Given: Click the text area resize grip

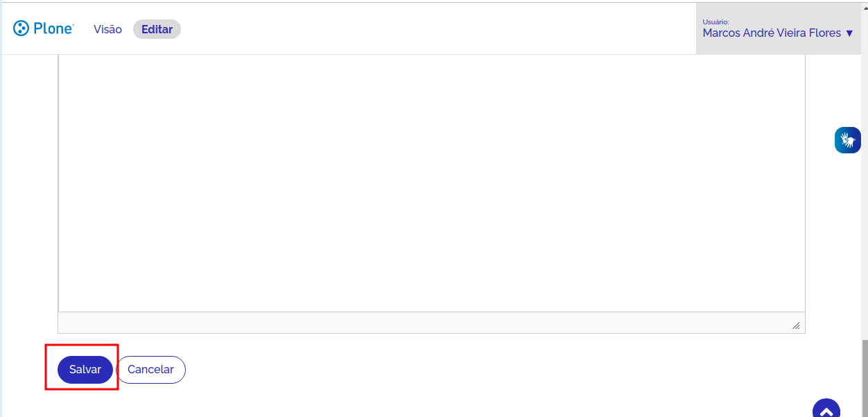Looking at the screenshot, I should [x=795, y=325].
